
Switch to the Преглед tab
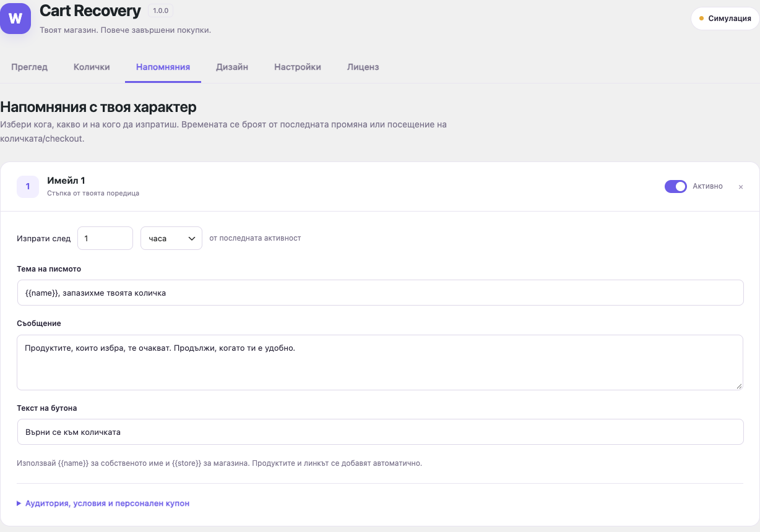coord(29,67)
